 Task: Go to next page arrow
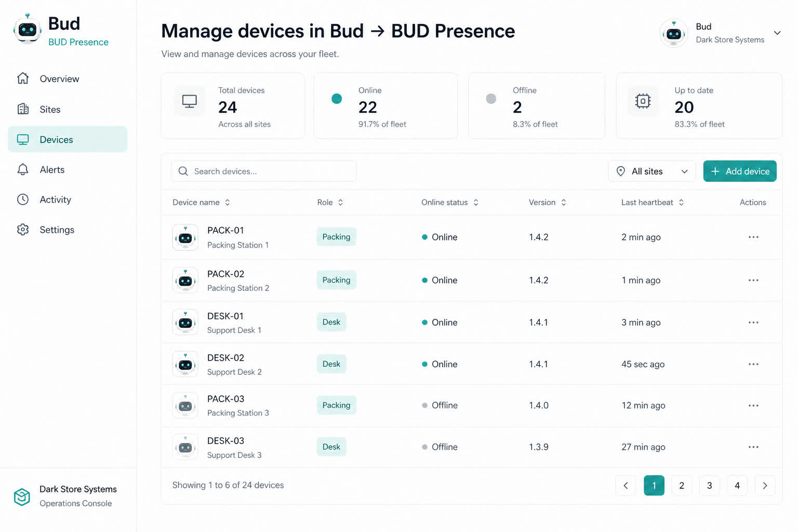pyautogui.click(x=765, y=485)
